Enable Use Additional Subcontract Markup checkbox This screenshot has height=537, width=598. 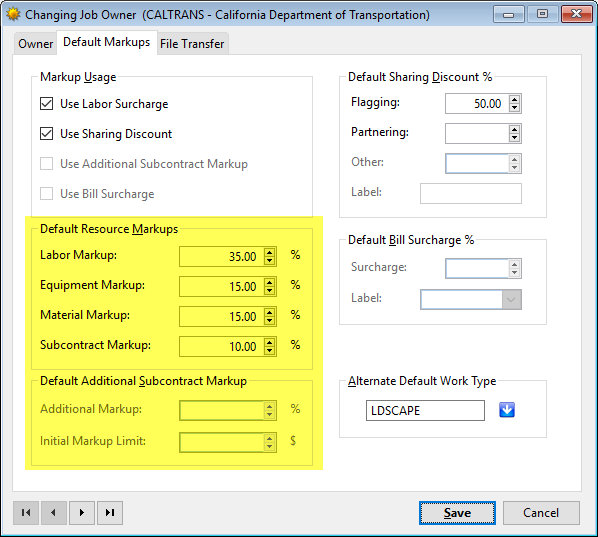coord(47,164)
